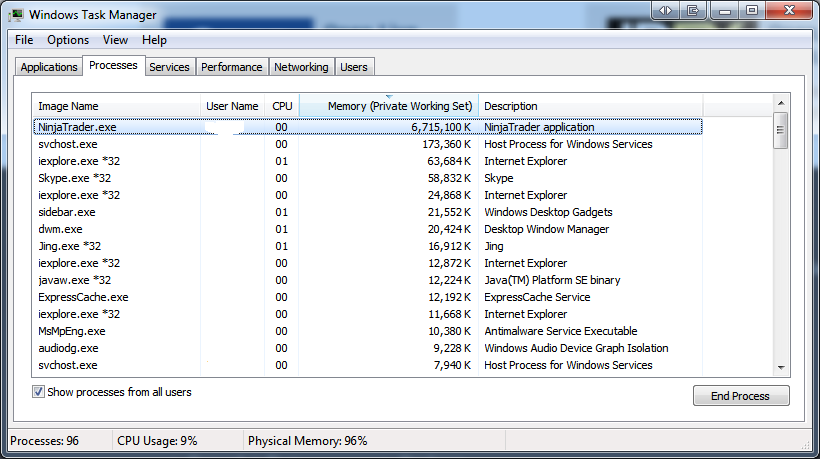Click the vertical scrollbar thumb
Image resolution: width=820 pixels, height=459 pixels.
tap(781, 130)
